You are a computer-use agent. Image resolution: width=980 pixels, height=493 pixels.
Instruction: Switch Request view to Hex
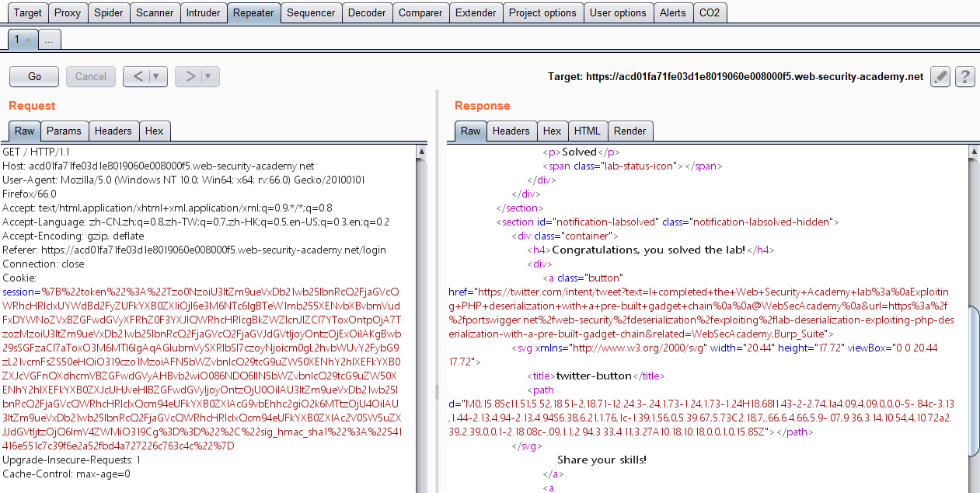(x=155, y=131)
